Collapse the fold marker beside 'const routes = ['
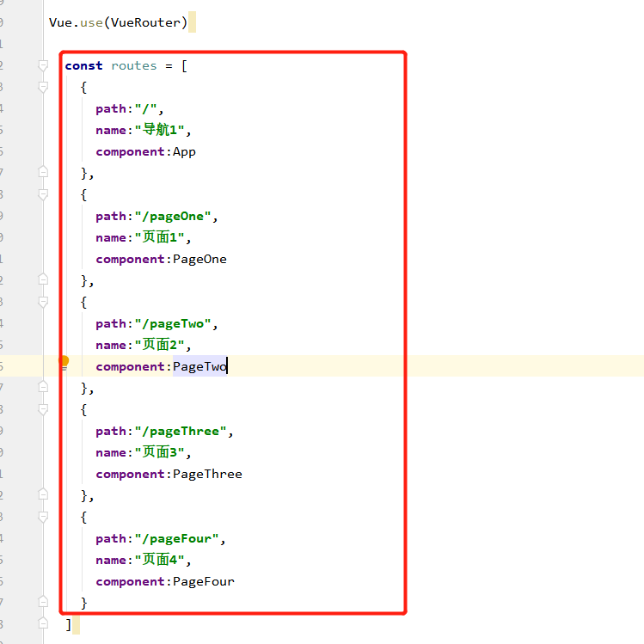Viewport: 644px width, 644px height. pos(43,65)
